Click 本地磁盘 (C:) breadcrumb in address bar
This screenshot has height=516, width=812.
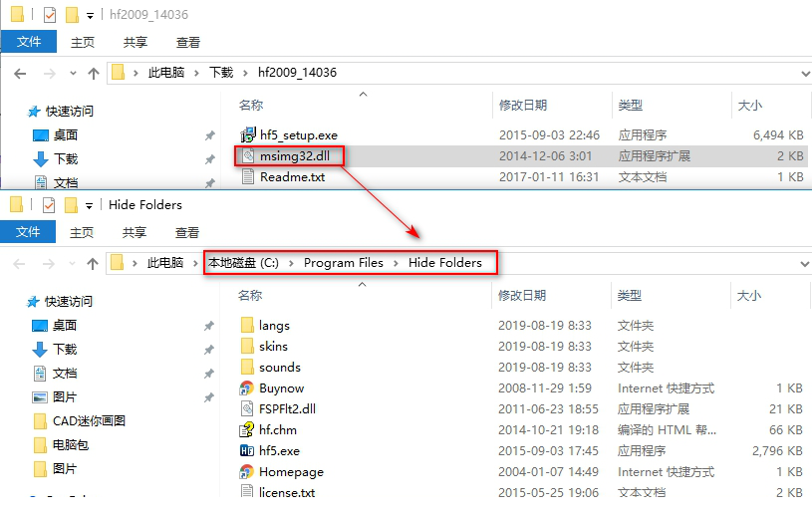point(243,263)
